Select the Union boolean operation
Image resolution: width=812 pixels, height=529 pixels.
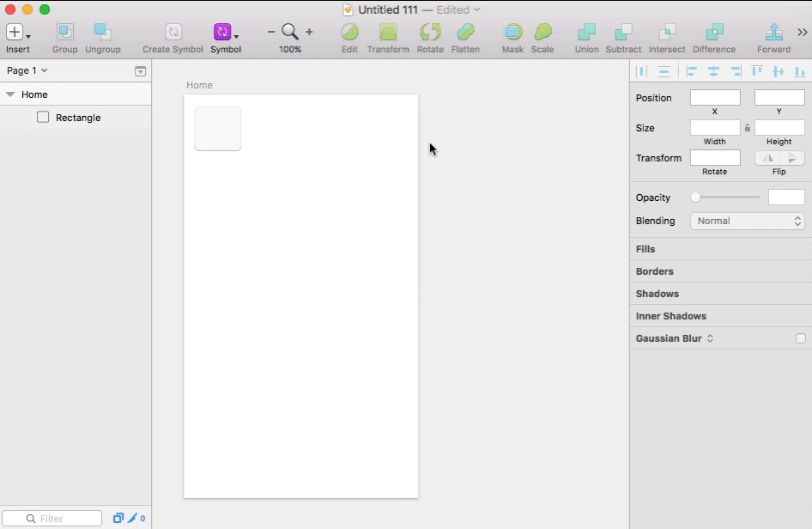[x=586, y=38]
